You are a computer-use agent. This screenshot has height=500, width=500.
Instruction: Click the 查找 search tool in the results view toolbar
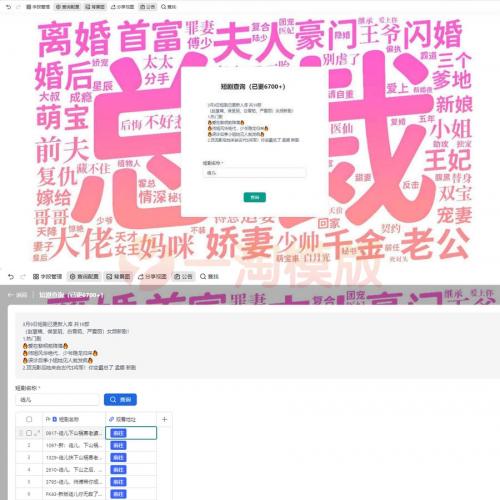coord(209,277)
